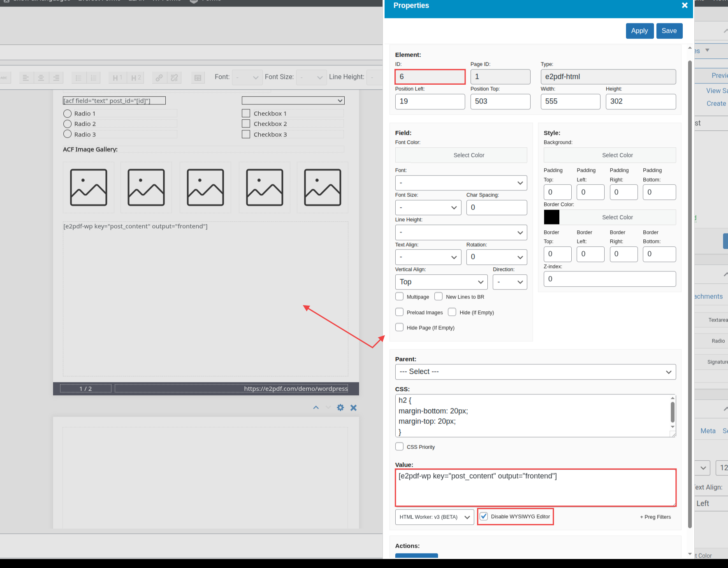The width and height of the screenshot is (728, 568).
Task: Click the insert link toolbar icon
Action: [x=159, y=78]
